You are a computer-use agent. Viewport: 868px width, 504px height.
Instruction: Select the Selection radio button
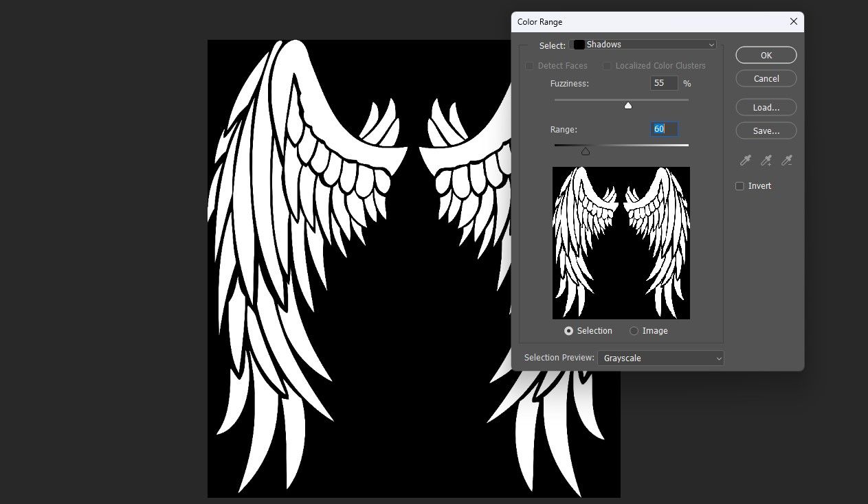568,330
